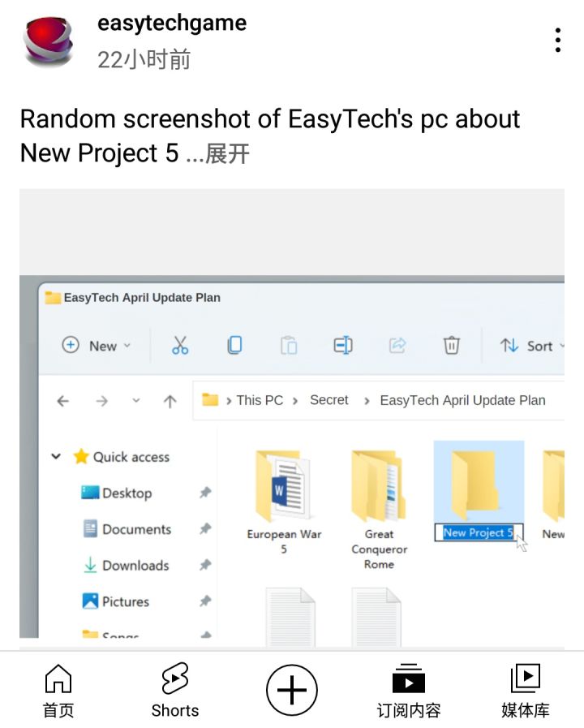
Task: Open the New dropdown in Explorer
Action: 97,346
